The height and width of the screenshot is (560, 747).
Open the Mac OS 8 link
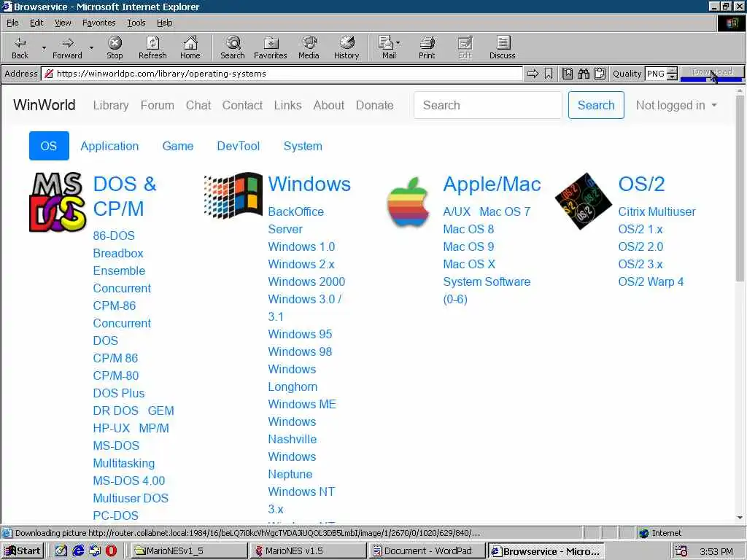[x=468, y=229]
